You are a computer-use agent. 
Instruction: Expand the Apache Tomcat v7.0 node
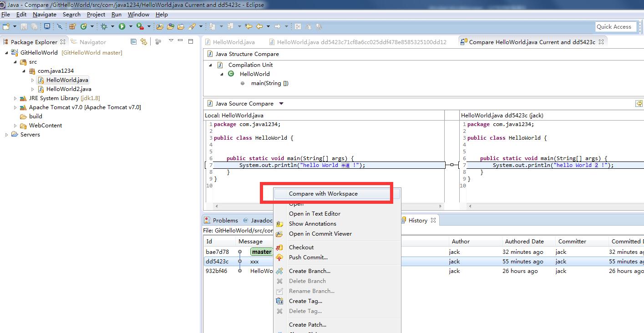[x=15, y=107]
